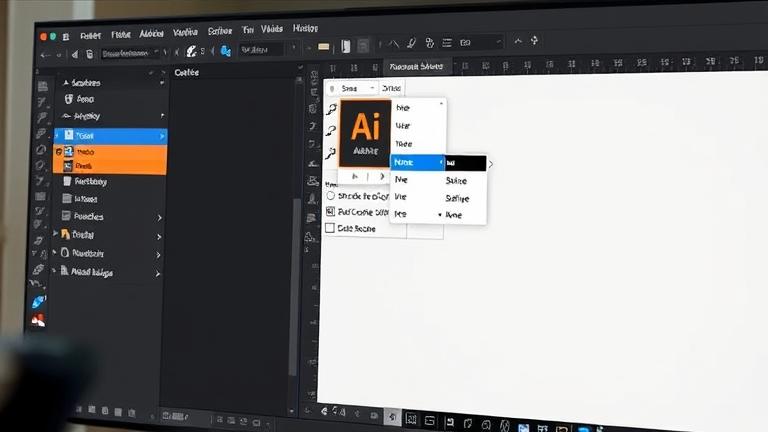Image resolution: width=768 pixels, height=432 pixels.
Task: Open the right chevron on the bottom panel row
Action: click(x=158, y=274)
